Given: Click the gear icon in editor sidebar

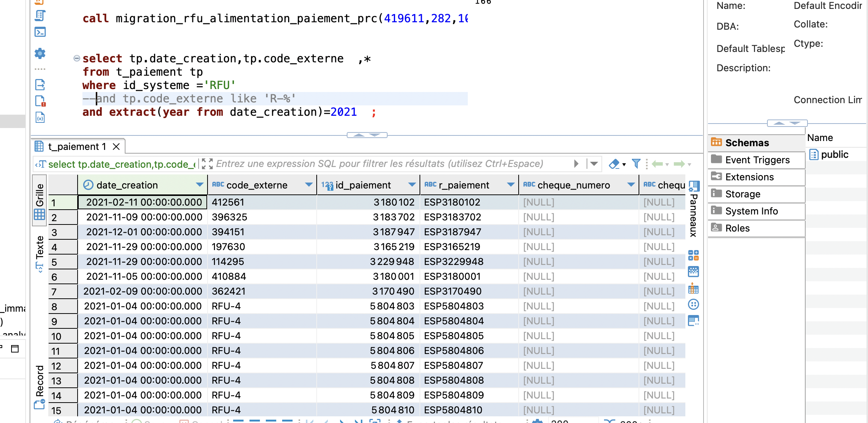Looking at the screenshot, I should click(x=40, y=53).
